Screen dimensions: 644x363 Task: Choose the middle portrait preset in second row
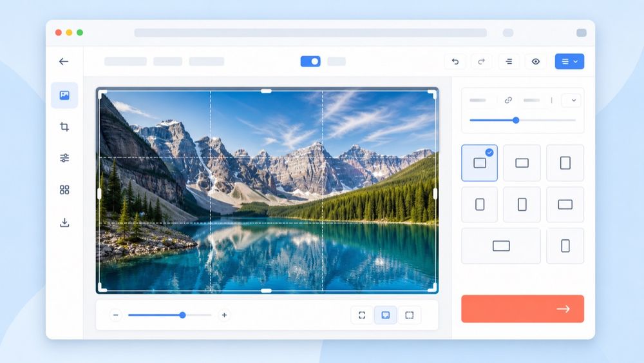pos(522,204)
